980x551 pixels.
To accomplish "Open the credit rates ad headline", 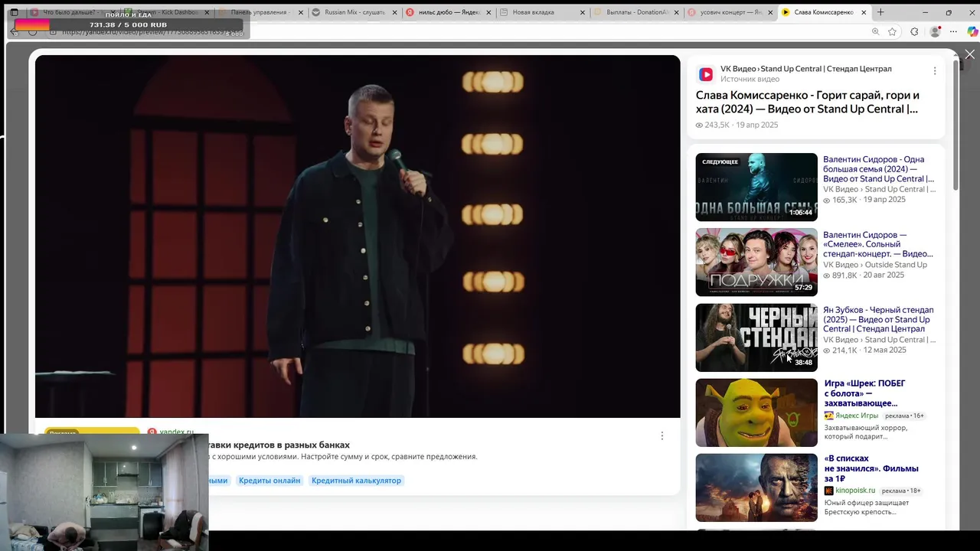I will point(279,445).
